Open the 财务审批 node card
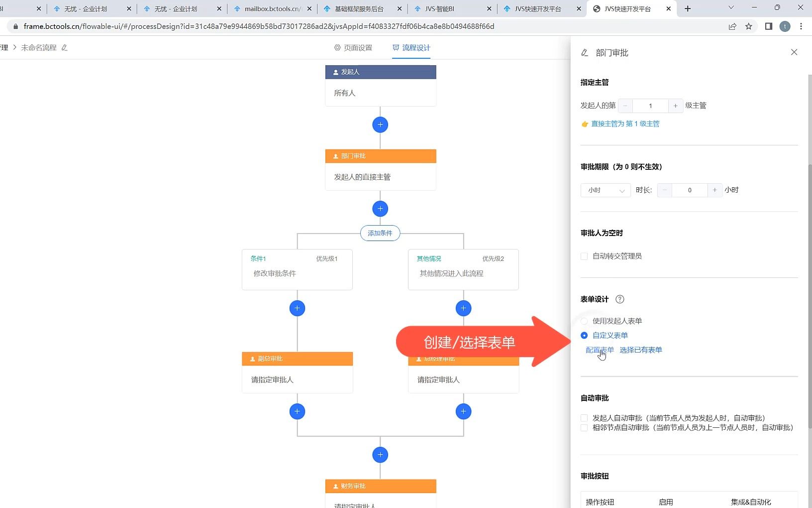The image size is (812, 508). point(381,494)
